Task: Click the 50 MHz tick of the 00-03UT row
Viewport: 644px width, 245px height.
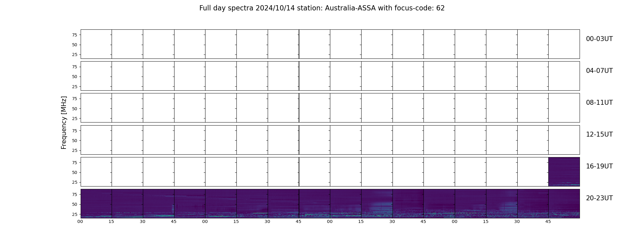Action: (x=75, y=45)
